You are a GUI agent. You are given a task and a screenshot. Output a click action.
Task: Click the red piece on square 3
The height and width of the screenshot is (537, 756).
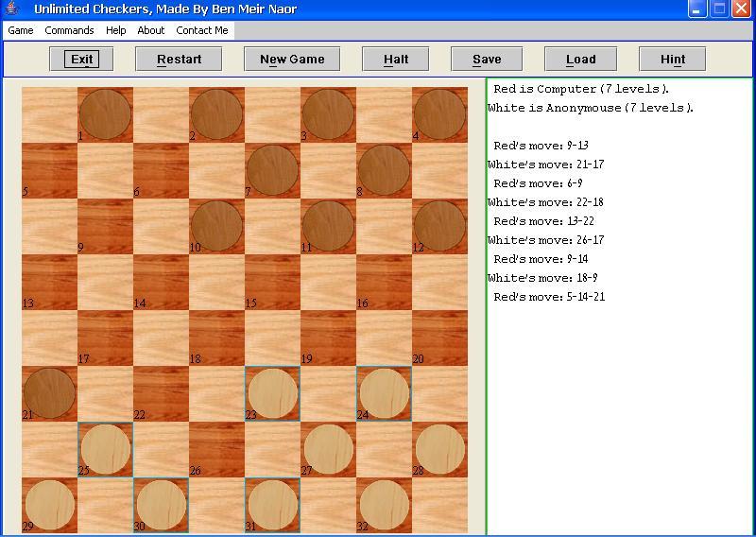tap(328, 114)
